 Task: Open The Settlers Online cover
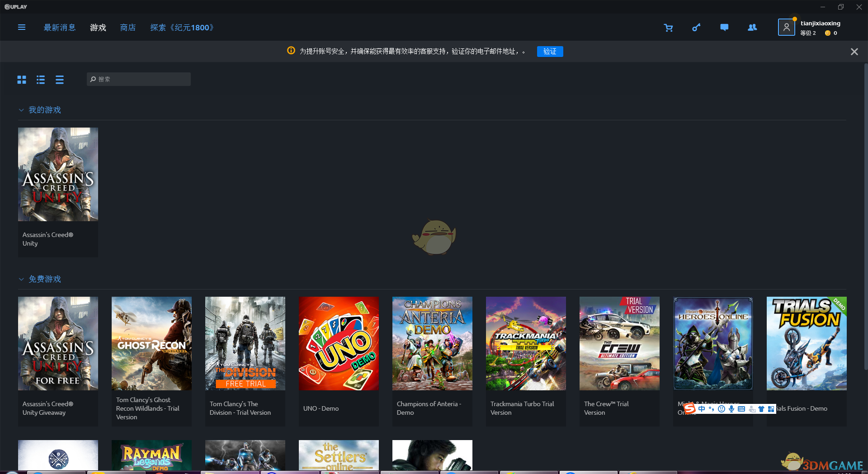tap(339, 455)
